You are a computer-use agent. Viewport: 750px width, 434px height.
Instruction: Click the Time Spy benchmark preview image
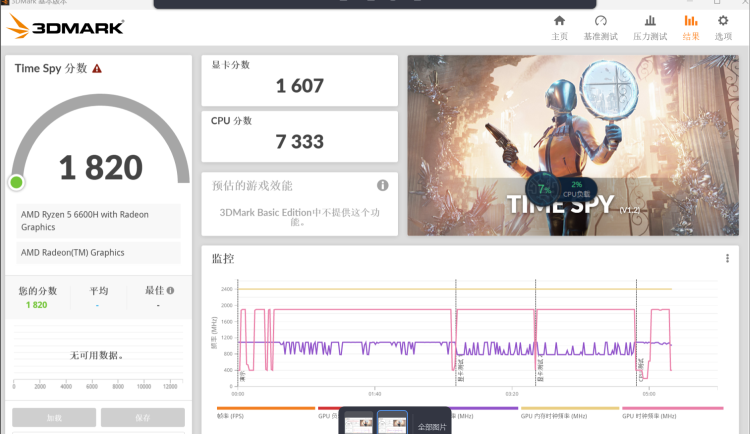pyautogui.click(x=573, y=145)
